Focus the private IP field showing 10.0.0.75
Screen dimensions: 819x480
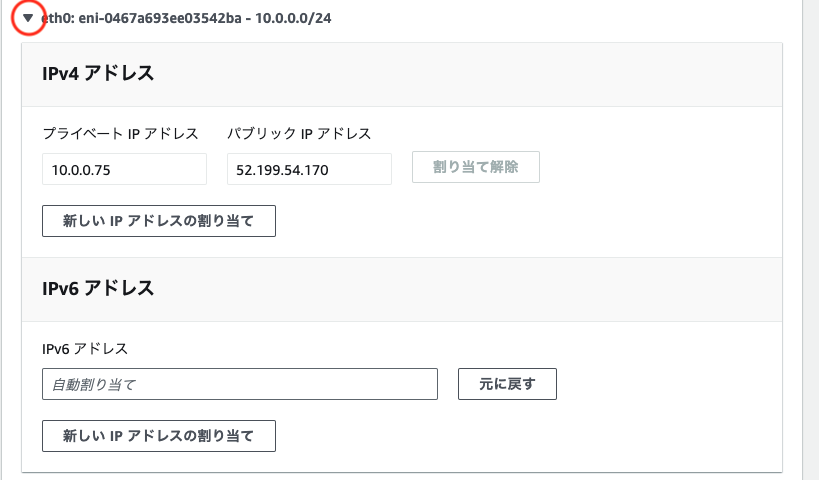click(x=124, y=169)
